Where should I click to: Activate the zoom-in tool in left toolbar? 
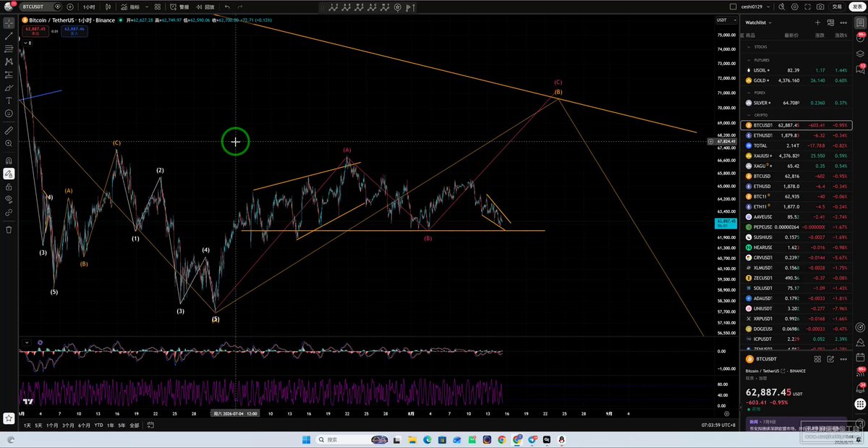9,144
